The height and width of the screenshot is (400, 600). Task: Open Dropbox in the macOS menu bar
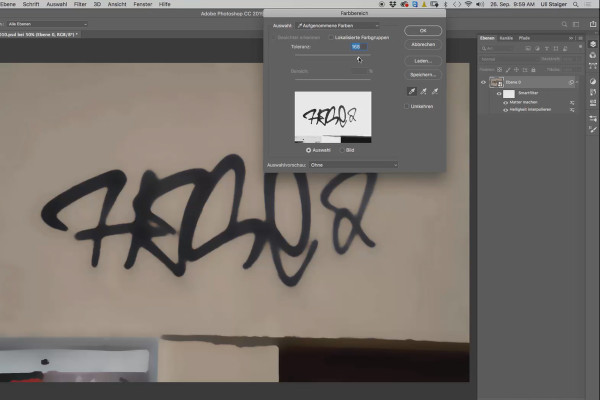pyautogui.click(x=393, y=4)
